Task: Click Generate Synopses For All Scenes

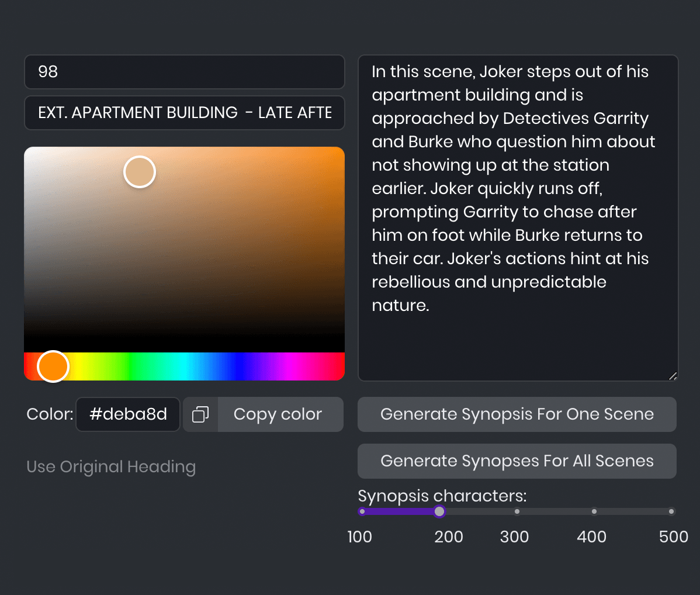Action: tap(517, 461)
